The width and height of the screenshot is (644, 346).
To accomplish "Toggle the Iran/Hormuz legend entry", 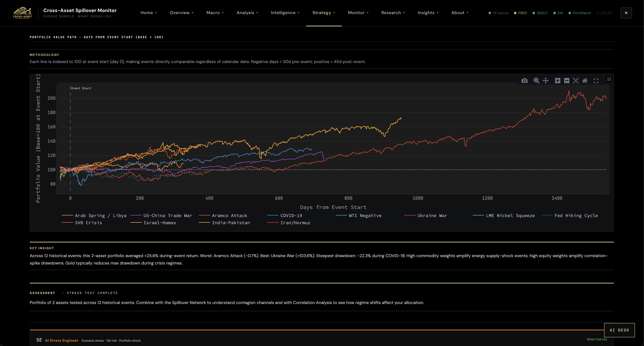I will (x=289, y=223).
